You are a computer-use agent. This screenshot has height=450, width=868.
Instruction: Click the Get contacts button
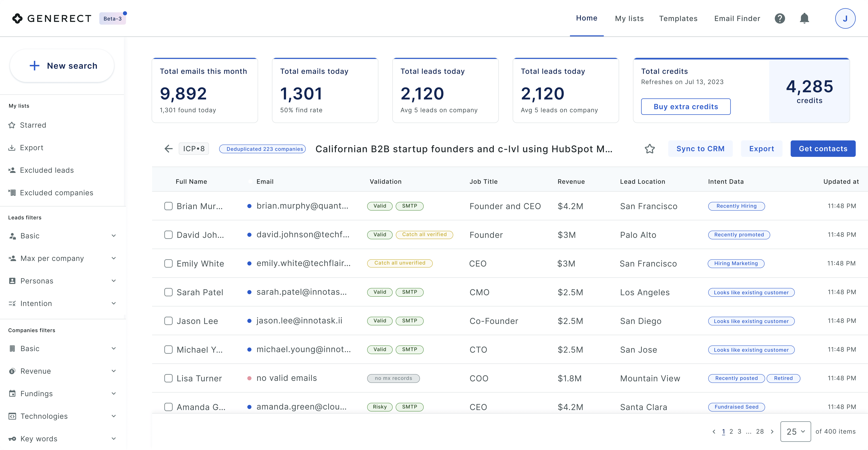pos(822,149)
